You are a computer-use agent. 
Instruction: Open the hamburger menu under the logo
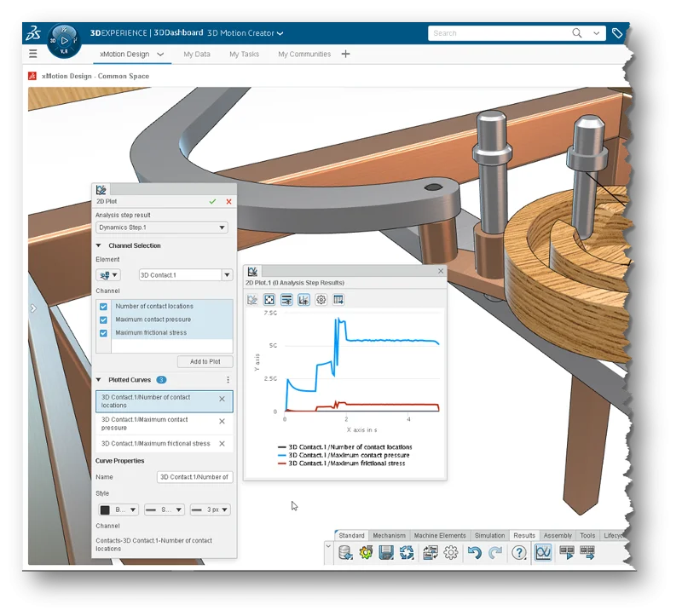[x=33, y=54]
